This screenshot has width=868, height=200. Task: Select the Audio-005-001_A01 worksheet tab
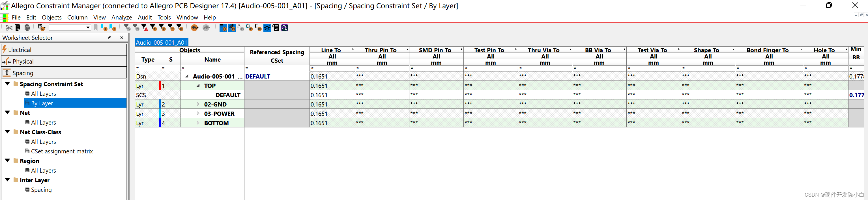click(161, 42)
